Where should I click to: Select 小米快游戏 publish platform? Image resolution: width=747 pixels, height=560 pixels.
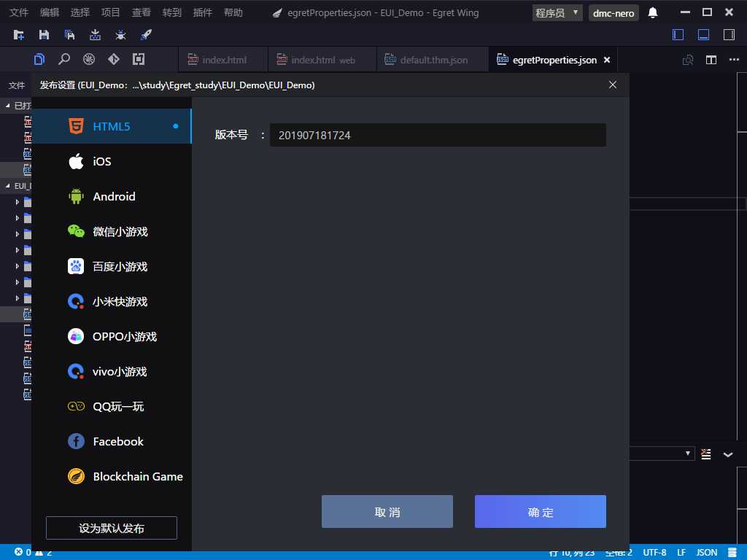pyautogui.click(x=112, y=301)
